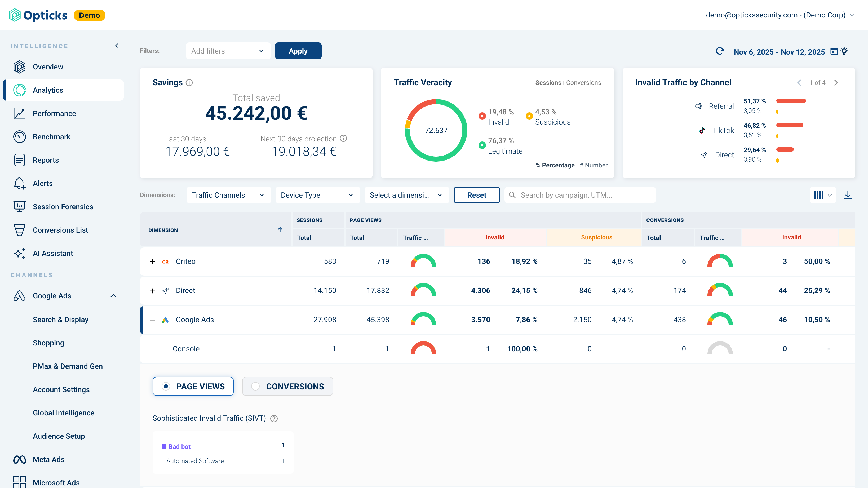Switch Traffic Veracity to Conversions view
Screen dimensions: 868x488
584,82
